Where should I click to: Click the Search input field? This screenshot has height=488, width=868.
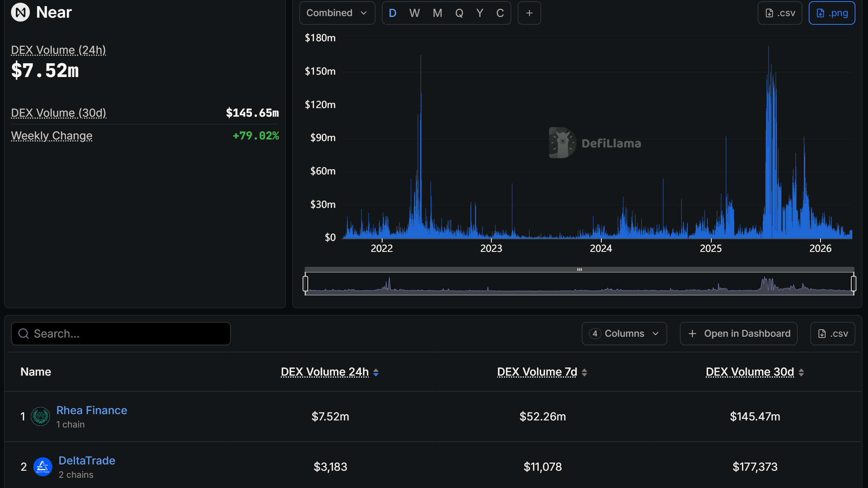click(121, 333)
